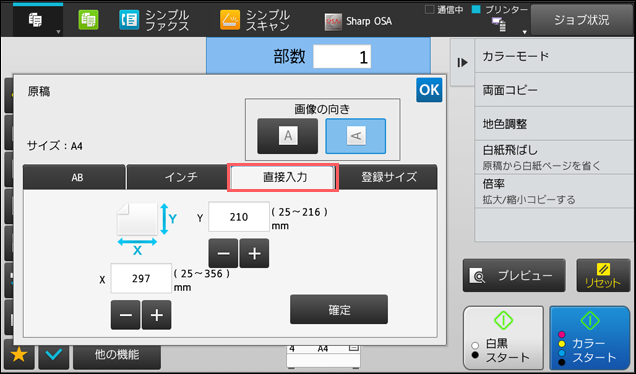The width and height of the screenshot is (636, 374).
Task: Decrease X value with minus button
Action: tap(126, 315)
